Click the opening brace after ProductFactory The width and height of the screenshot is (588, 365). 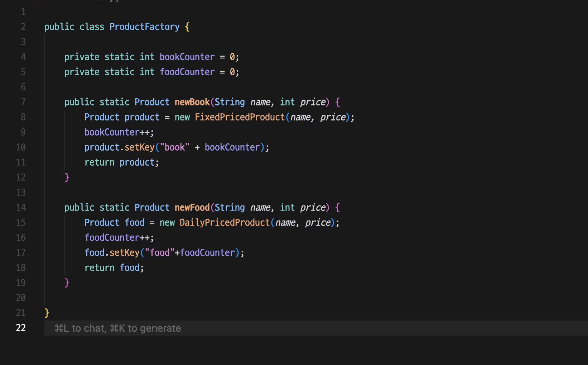point(187,27)
